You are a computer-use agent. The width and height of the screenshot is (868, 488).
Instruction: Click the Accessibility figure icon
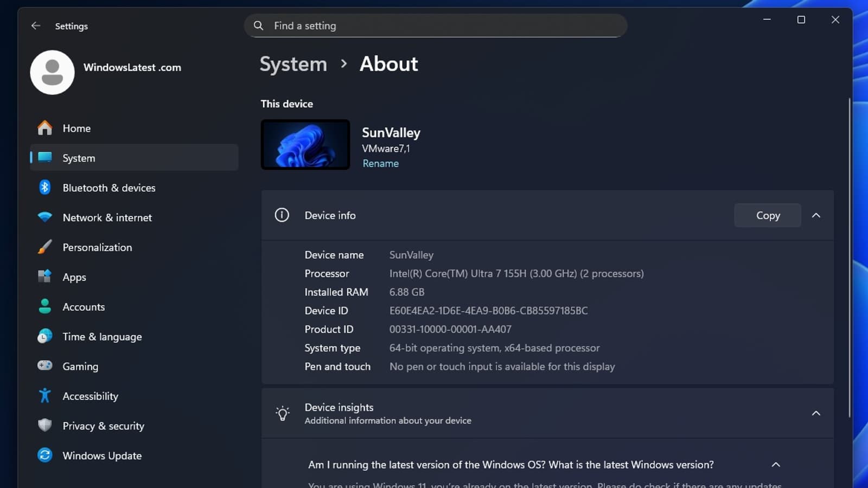coord(45,396)
